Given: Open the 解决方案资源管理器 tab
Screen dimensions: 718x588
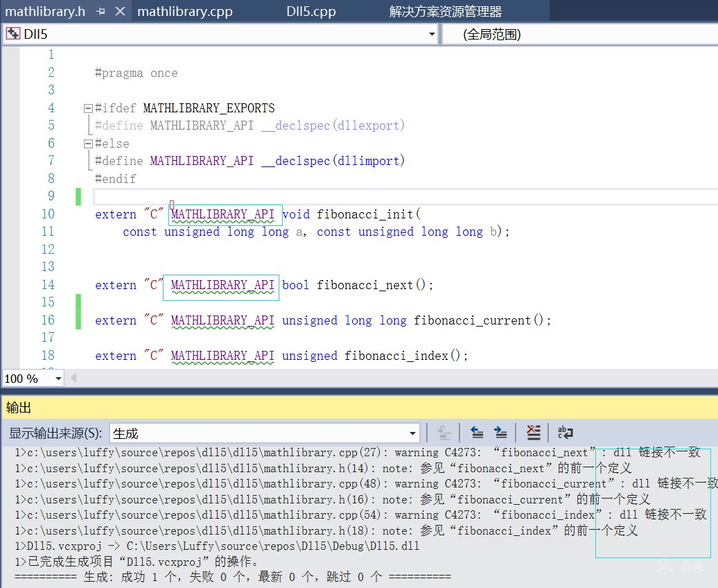Looking at the screenshot, I should 446,12.
